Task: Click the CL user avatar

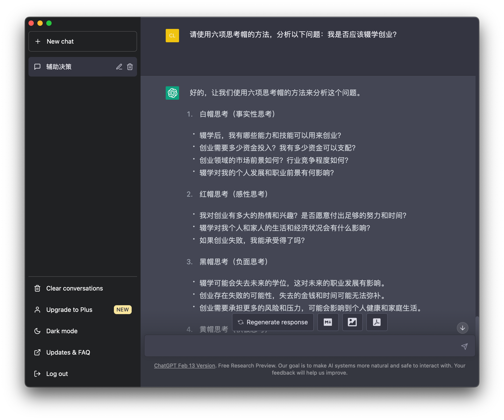Action: [x=172, y=36]
